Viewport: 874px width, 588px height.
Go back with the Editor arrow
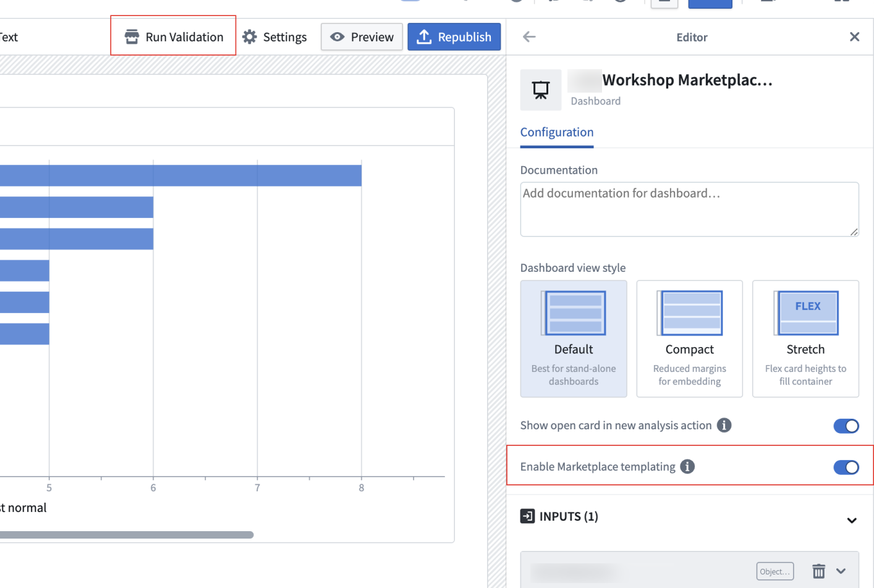[529, 37]
